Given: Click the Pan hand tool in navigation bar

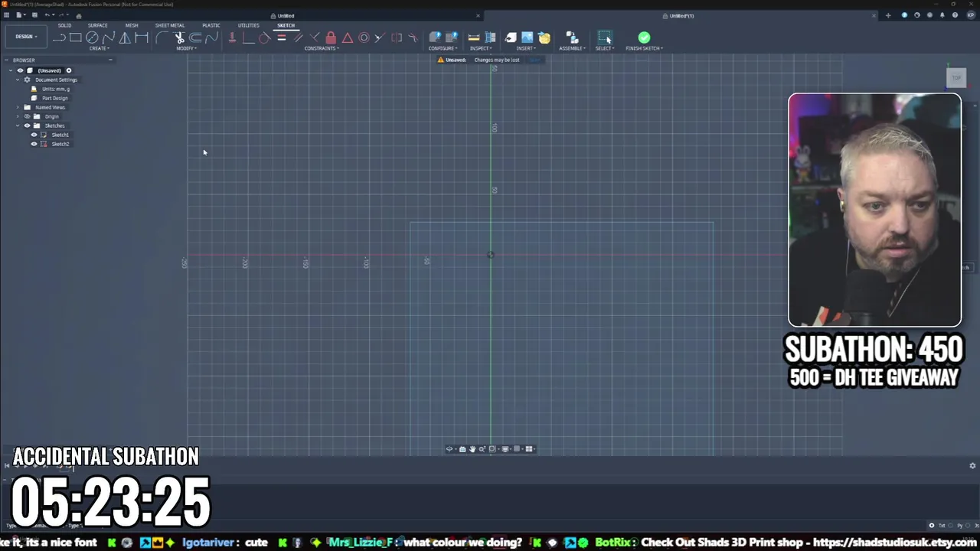Looking at the screenshot, I should 472,449.
